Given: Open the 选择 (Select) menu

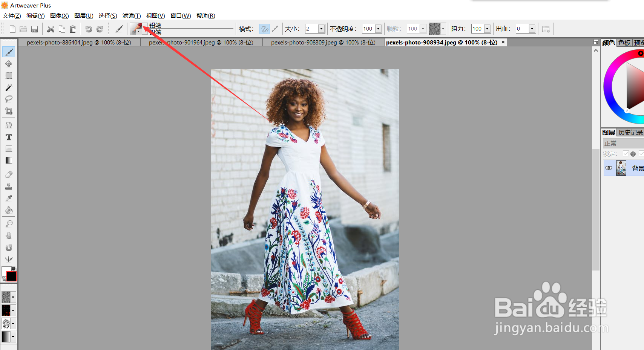Looking at the screenshot, I should point(108,15).
